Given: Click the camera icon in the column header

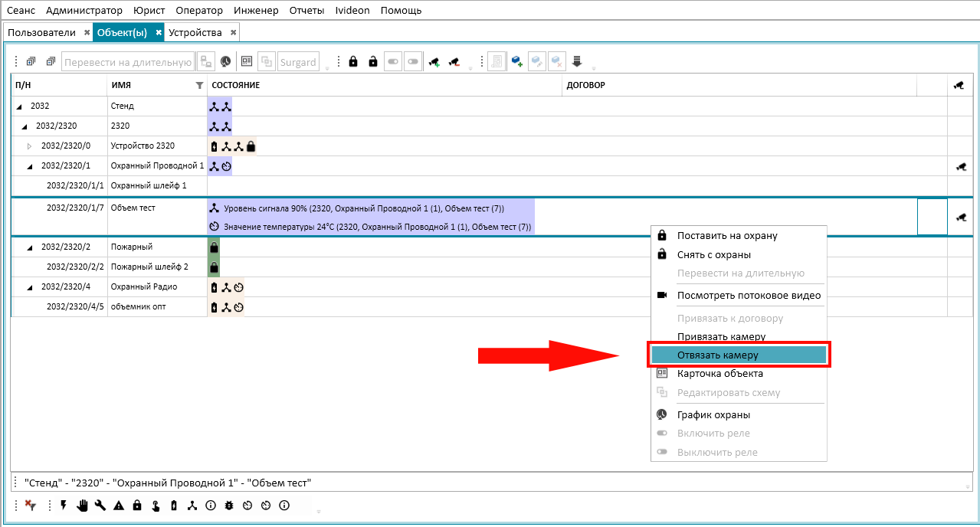Looking at the screenshot, I should 959,85.
